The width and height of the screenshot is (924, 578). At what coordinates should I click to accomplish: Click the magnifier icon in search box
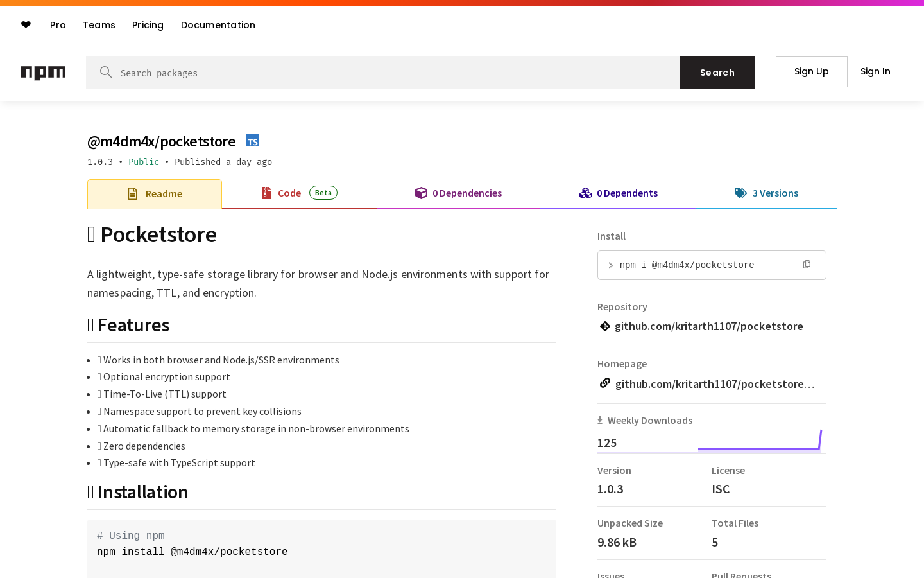106,72
